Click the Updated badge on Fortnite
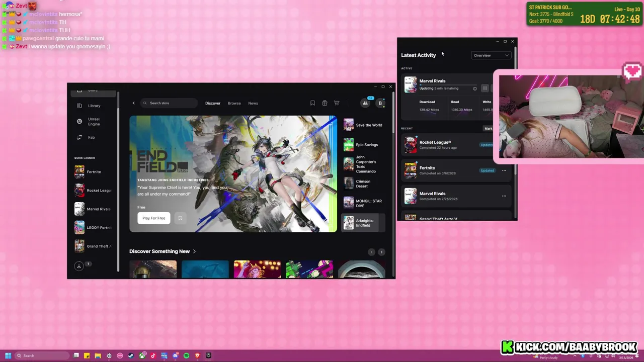This screenshot has width=644, height=362. [x=487, y=170]
